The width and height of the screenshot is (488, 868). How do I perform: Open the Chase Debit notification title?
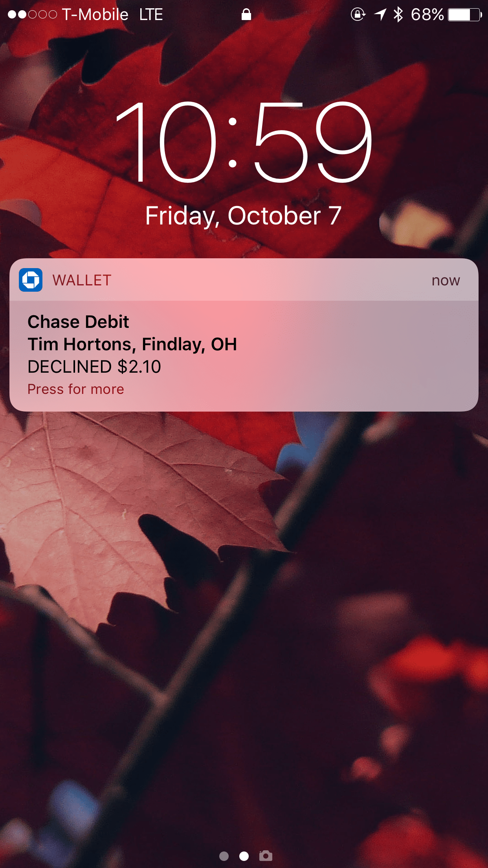[78, 322]
